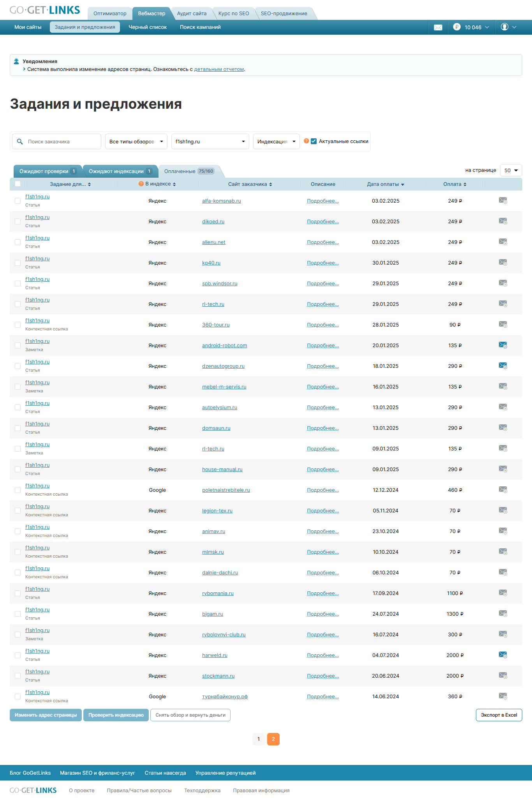Go to Мои сайты menu item
The image size is (532, 800).
point(28,27)
